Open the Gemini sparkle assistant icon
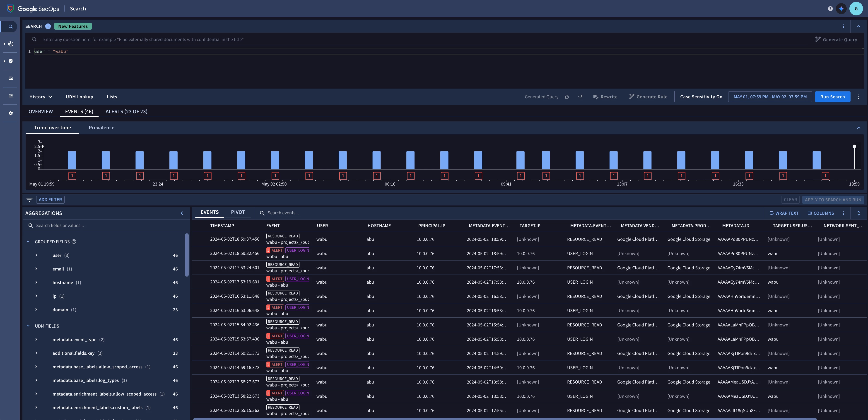The width and height of the screenshot is (868, 420). pyautogui.click(x=841, y=9)
